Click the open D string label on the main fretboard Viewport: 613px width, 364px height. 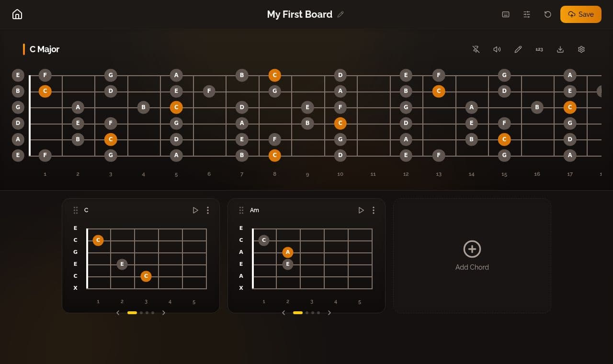coord(18,123)
